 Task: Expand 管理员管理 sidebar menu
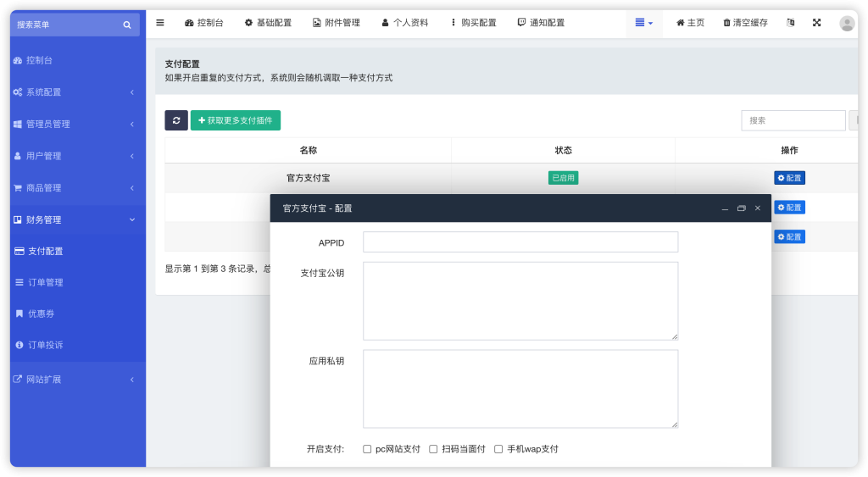point(77,124)
